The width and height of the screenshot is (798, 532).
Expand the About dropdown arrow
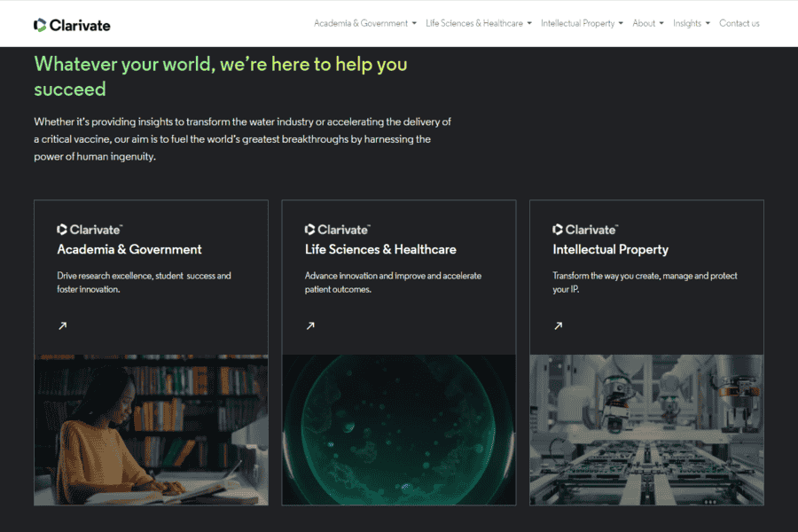pyautogui.click(x=661, y=23)
